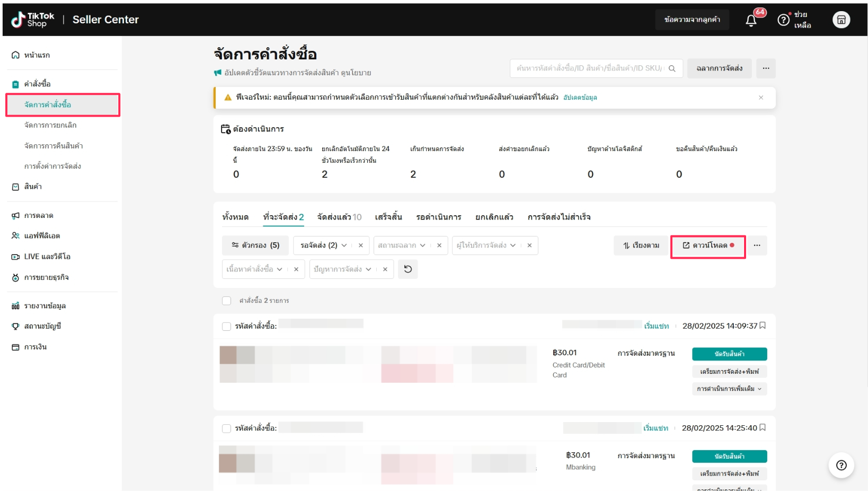Bookmark the order dated 28/02/2025 14:25:40

click(x=763, y=427)
